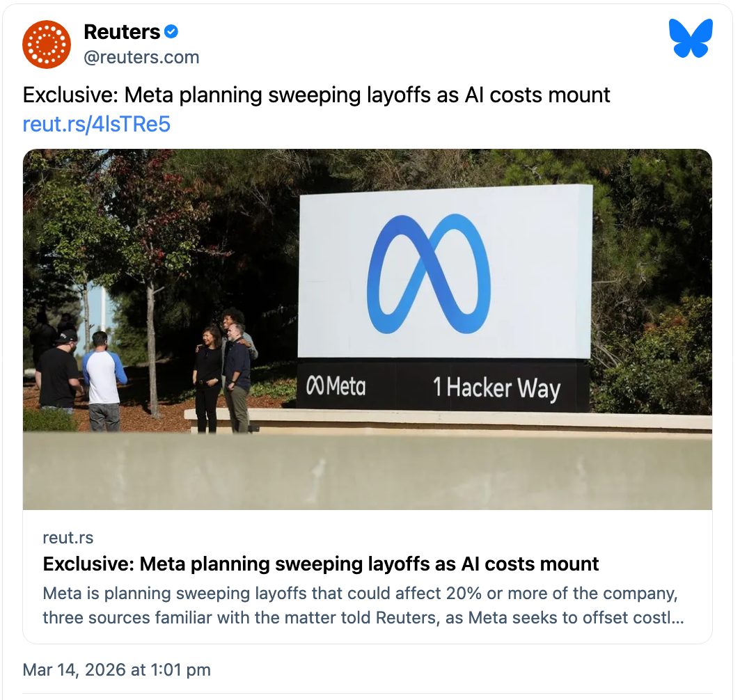Open the bold link card headline

pos(321,564)
